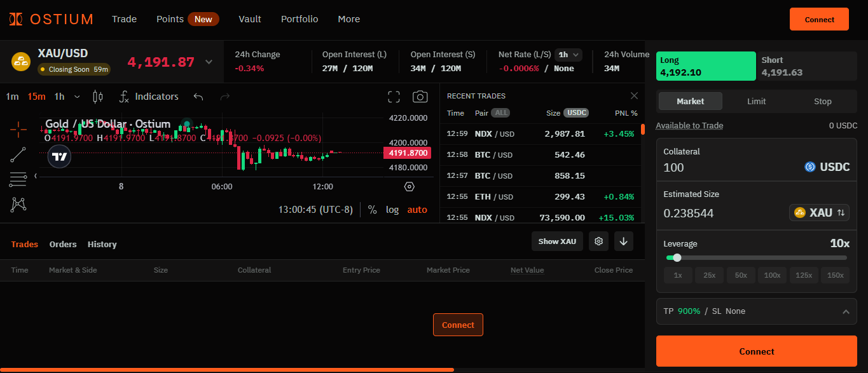Open trades table settings gear icon
The height and width of the screenshot is (373, 868).
click(598, 241)
